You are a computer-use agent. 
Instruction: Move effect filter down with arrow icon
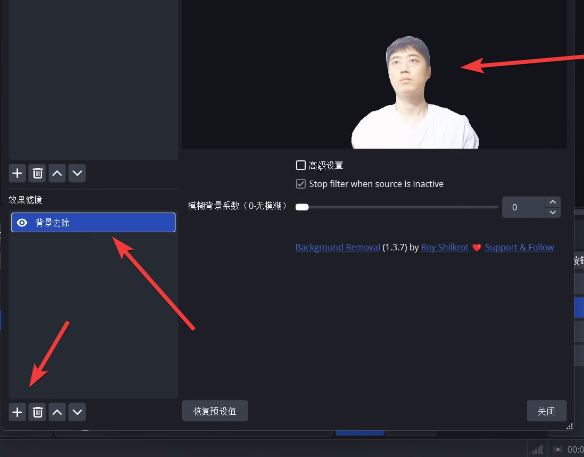coord(77,412)
